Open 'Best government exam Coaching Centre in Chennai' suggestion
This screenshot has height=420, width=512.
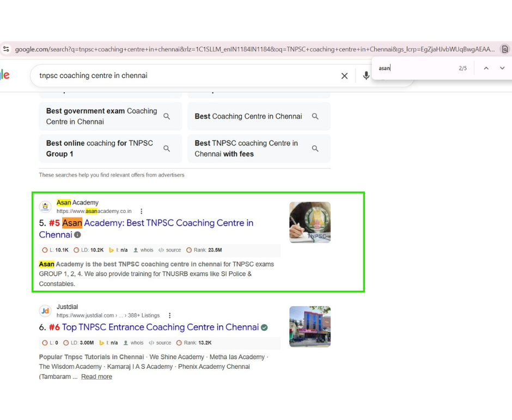[111, 116]
